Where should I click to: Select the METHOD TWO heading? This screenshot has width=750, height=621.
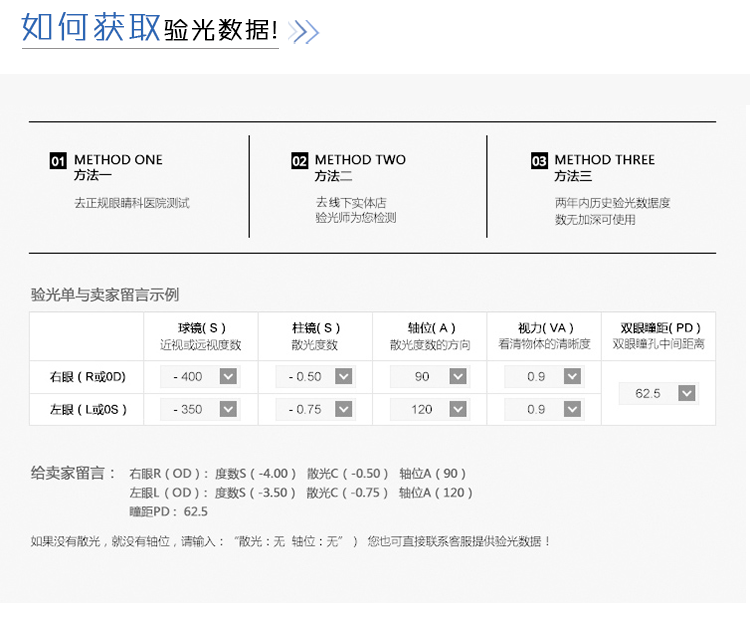click(360, 160)
